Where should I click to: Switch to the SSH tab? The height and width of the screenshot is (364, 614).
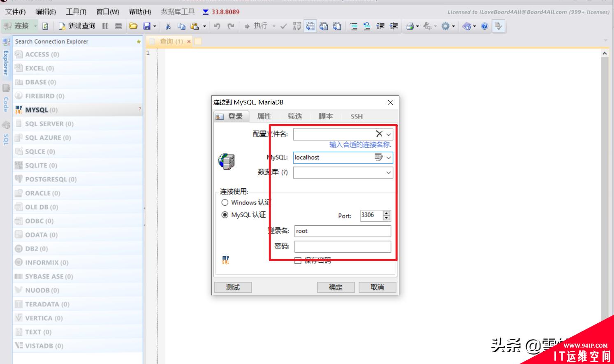(357, 116)
